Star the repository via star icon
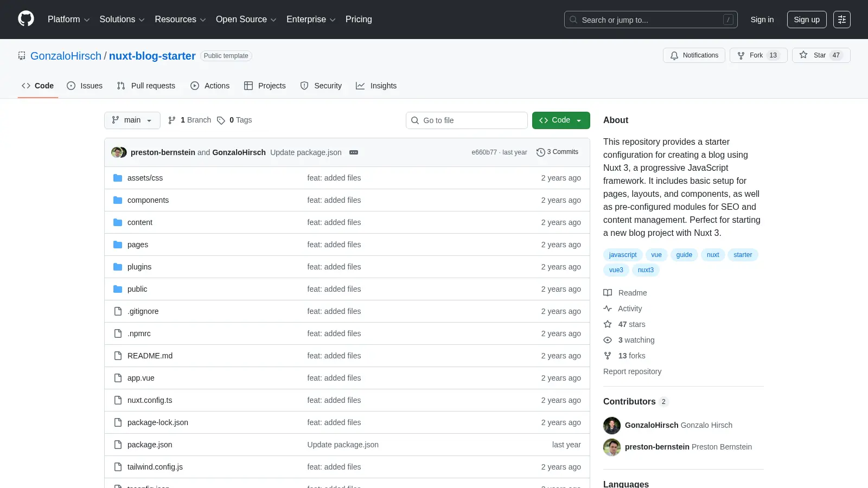This screenshot has height=488, width=868. click(803, 55)
